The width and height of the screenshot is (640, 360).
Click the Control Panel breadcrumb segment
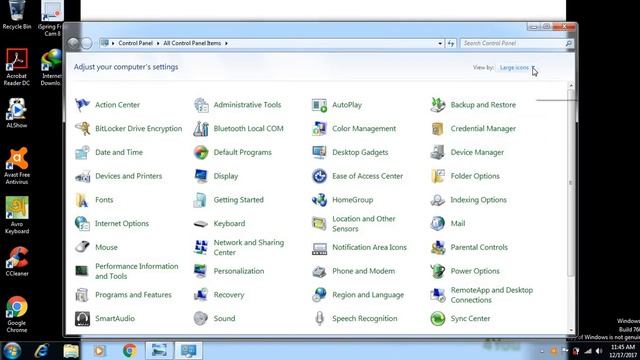pos(136,43)
